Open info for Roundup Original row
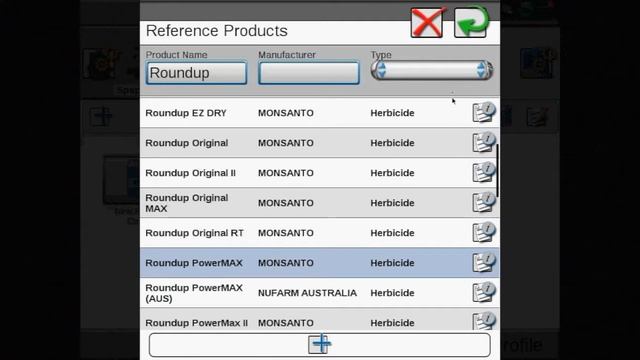 pos(484,142)
